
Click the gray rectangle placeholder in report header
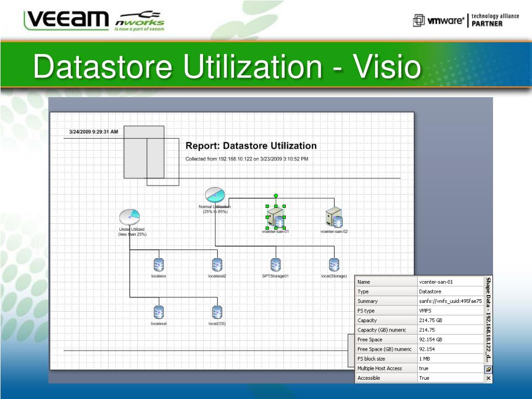(144, 152)
